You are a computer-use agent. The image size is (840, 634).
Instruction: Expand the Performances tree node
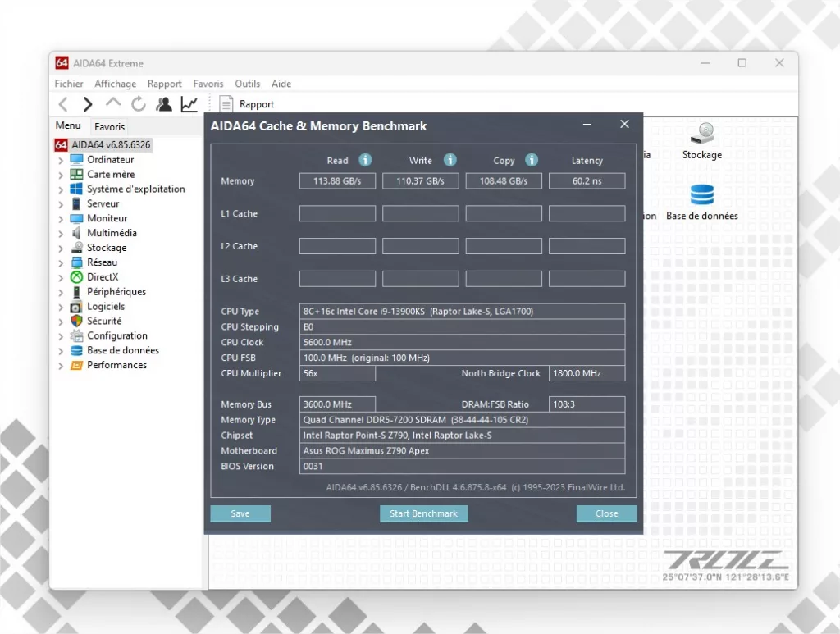pos(61,366)
